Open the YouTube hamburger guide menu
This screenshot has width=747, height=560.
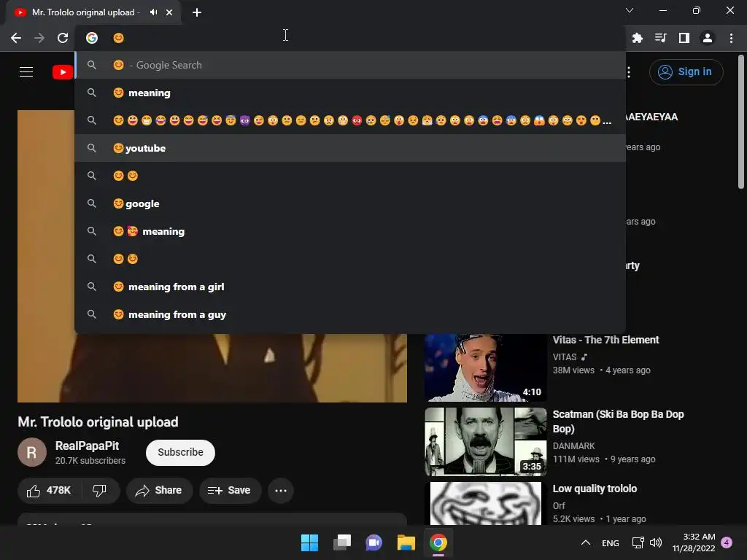[26, 72]
